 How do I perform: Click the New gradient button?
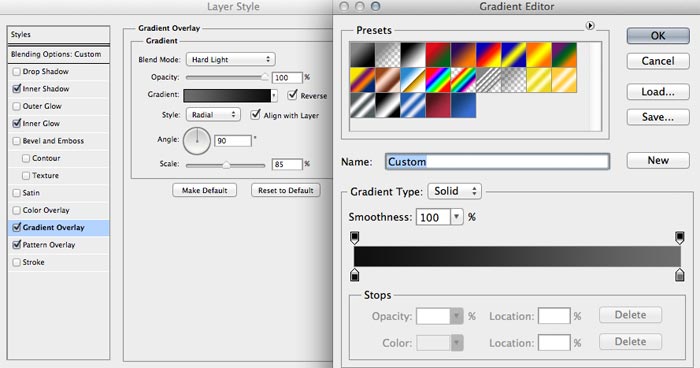[x=658, y=160]
